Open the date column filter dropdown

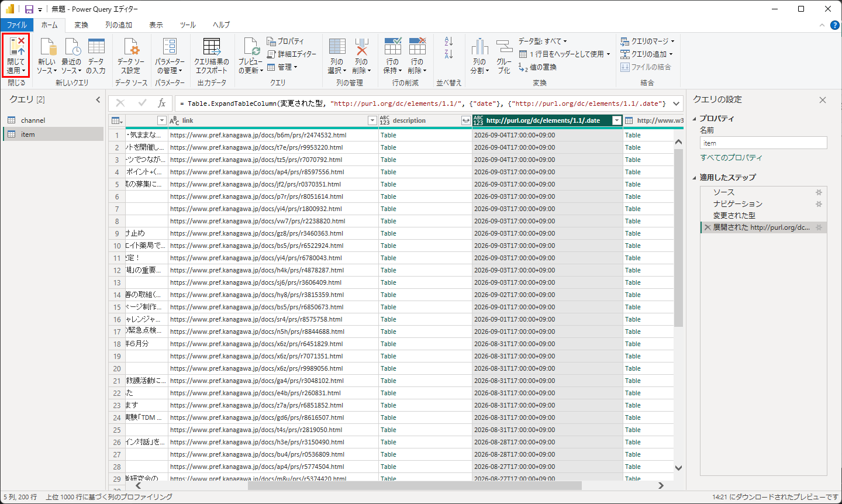point(616,120)
